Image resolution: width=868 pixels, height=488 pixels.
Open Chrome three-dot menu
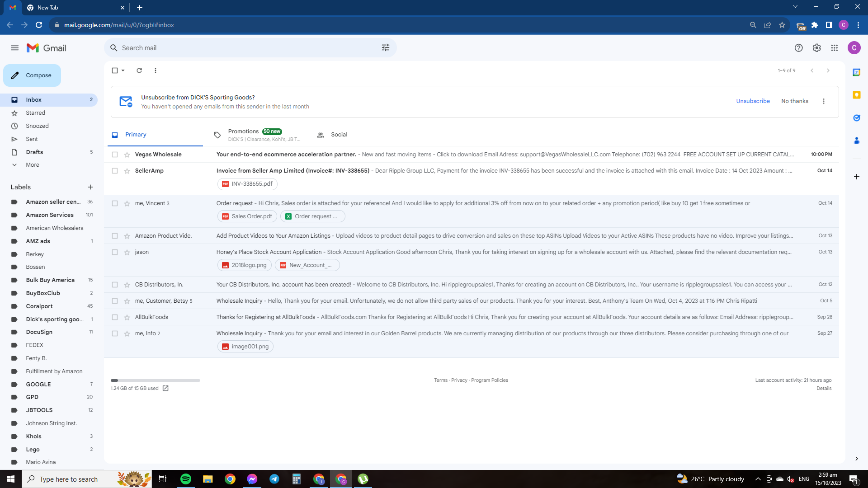click(x=858, y=25)
